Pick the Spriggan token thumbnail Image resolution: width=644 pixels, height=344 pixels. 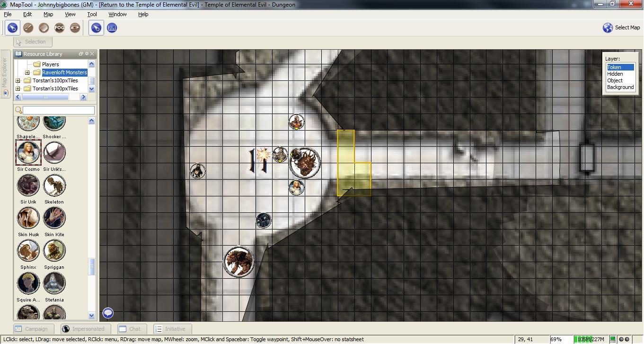coord(54,250)
